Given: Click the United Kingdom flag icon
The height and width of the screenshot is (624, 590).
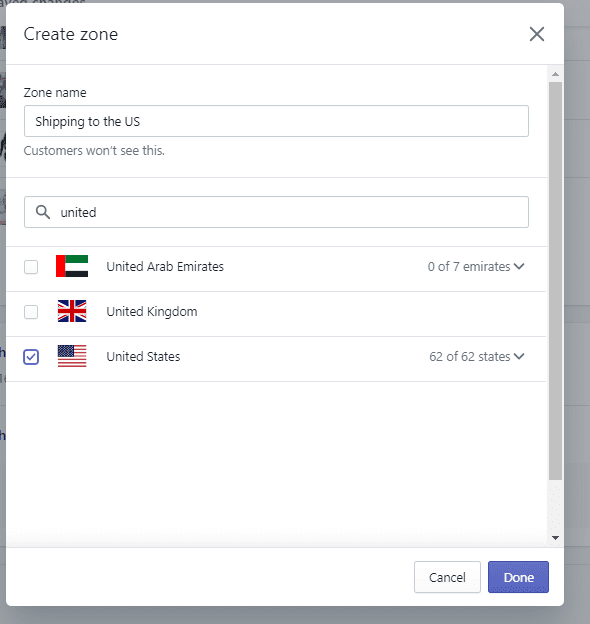Looking at the screenshot, I should pos(72,311).
